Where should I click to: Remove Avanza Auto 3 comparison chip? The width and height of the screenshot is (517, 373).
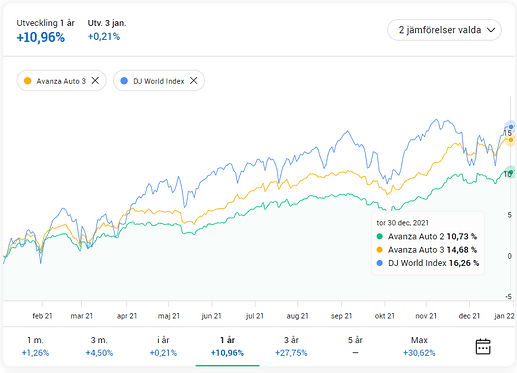click(x=95, y=81)
